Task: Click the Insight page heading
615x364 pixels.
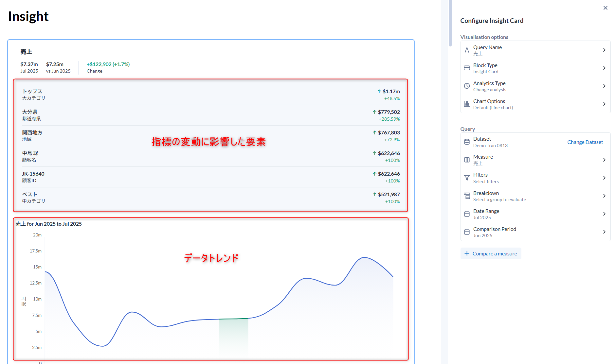Action: 28,16
